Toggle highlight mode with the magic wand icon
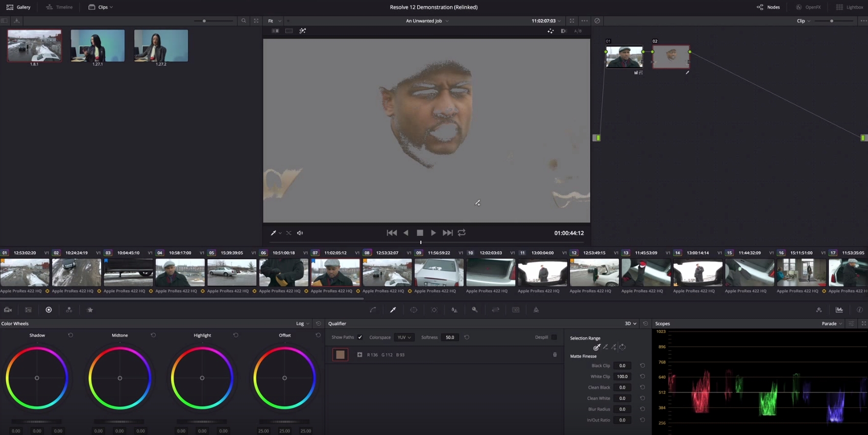This screenshot has height=435, width=868. 303,31
